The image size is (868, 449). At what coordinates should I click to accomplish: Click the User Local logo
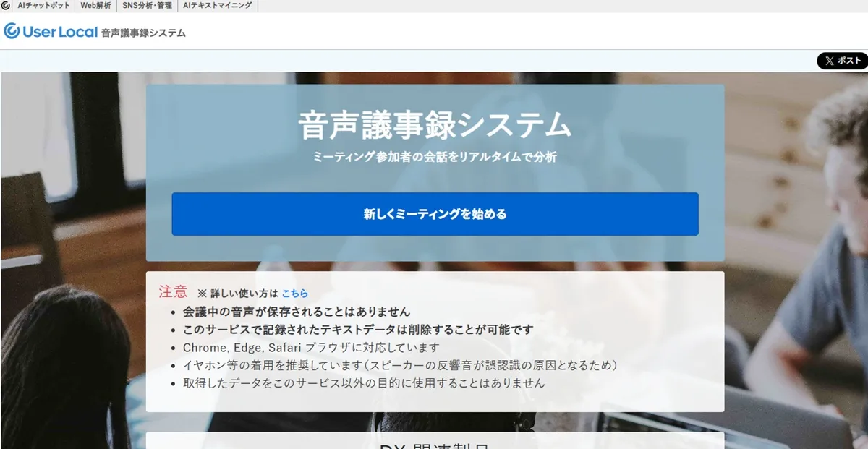tap(50, 31)
